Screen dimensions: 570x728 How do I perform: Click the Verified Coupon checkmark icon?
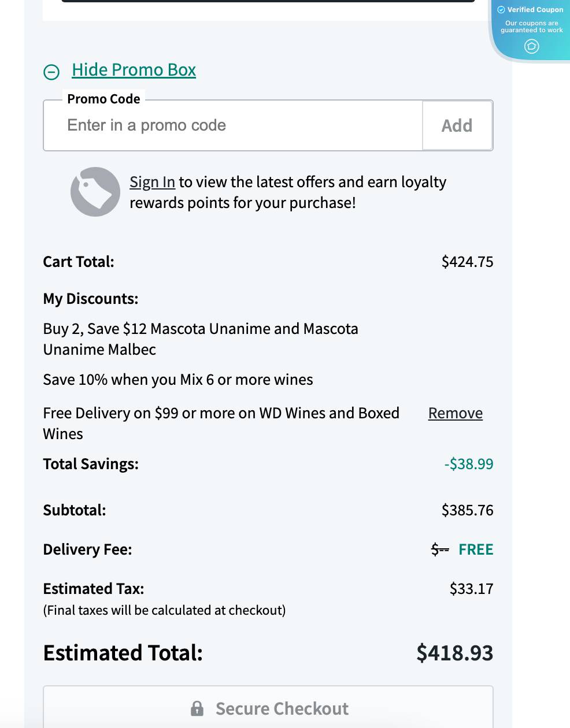point(501,10)
